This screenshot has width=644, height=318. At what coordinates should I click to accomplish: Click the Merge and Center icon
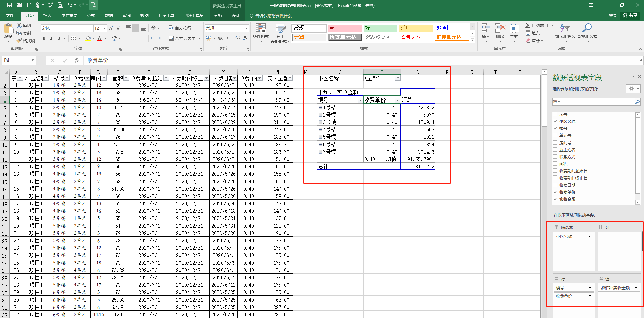point(171,38)
